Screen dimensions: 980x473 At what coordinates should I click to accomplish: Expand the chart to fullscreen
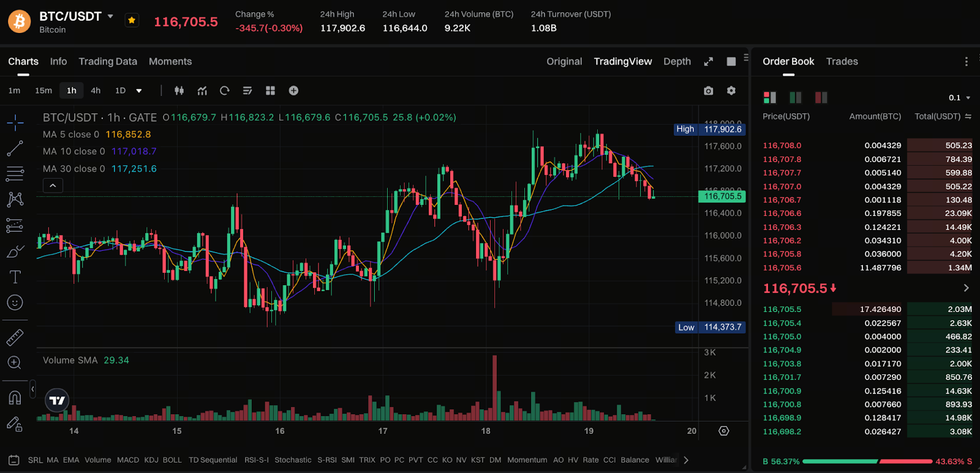pos(709,61)
